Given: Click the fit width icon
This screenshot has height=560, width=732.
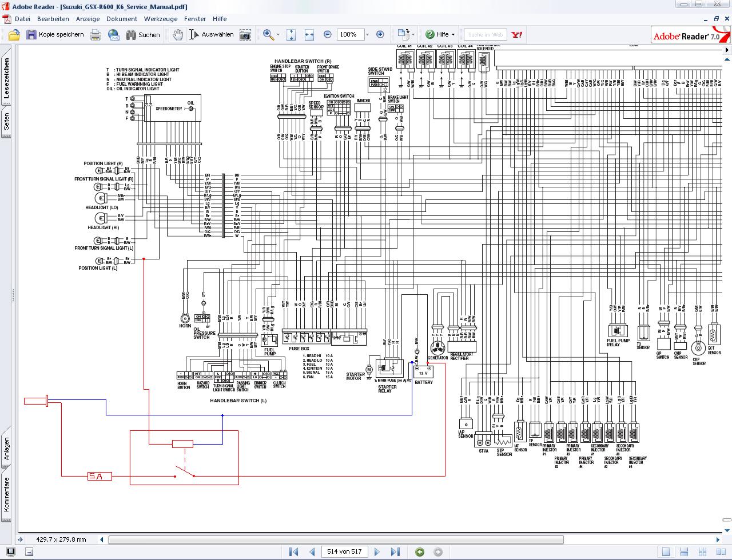Looking at the screenshot, I should point(309,35).
